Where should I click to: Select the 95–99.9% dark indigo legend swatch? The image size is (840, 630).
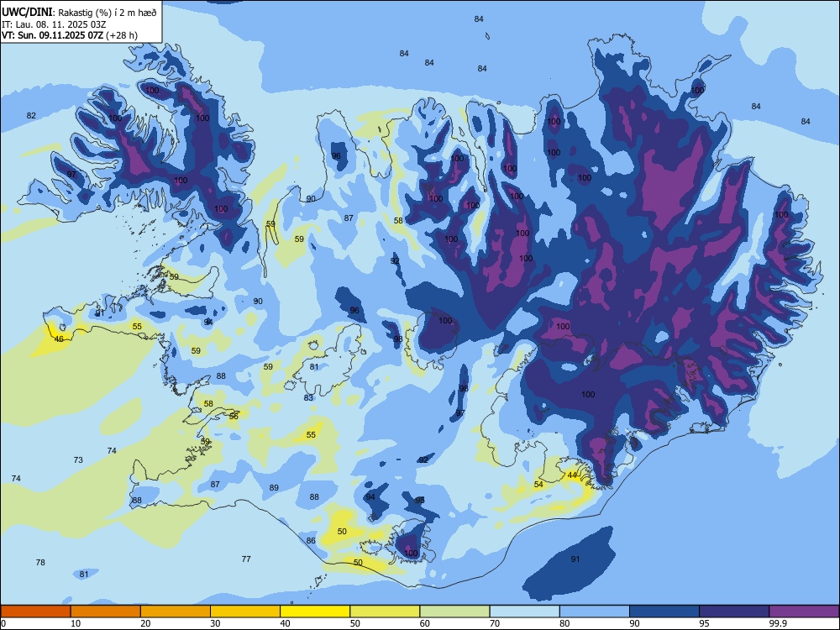tap(734, 612)
